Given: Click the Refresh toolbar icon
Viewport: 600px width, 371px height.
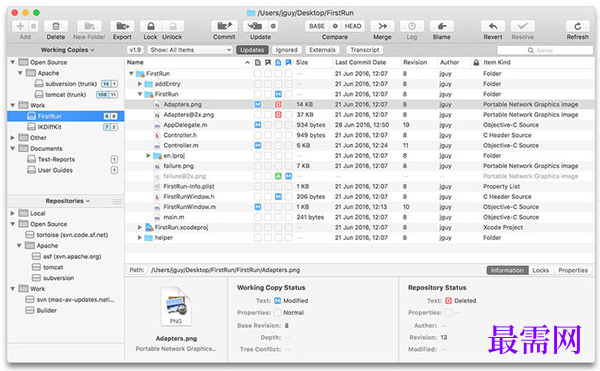Looking at the screenshot, I should tap(577, 26).
